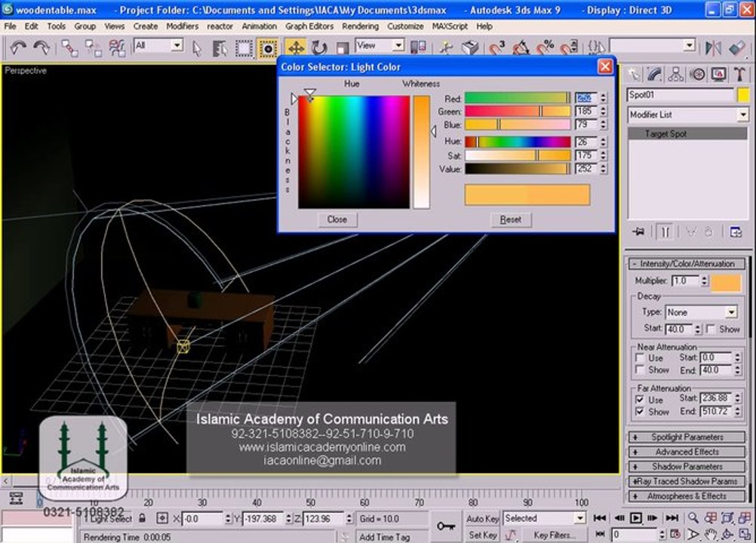This screenshot has height=543, width=756.
Task: Enable Near Attenuation Use checkbox
Action: 640,358
